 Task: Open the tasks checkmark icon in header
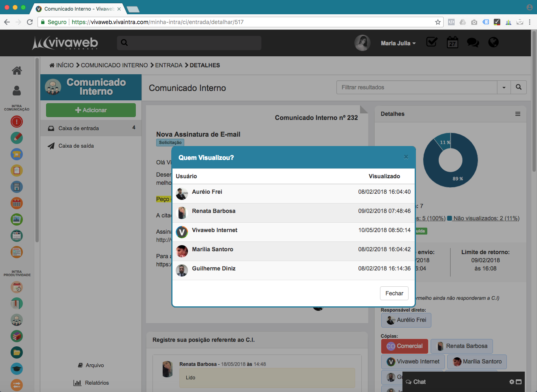pyautogui.click(x=432, y=42)
